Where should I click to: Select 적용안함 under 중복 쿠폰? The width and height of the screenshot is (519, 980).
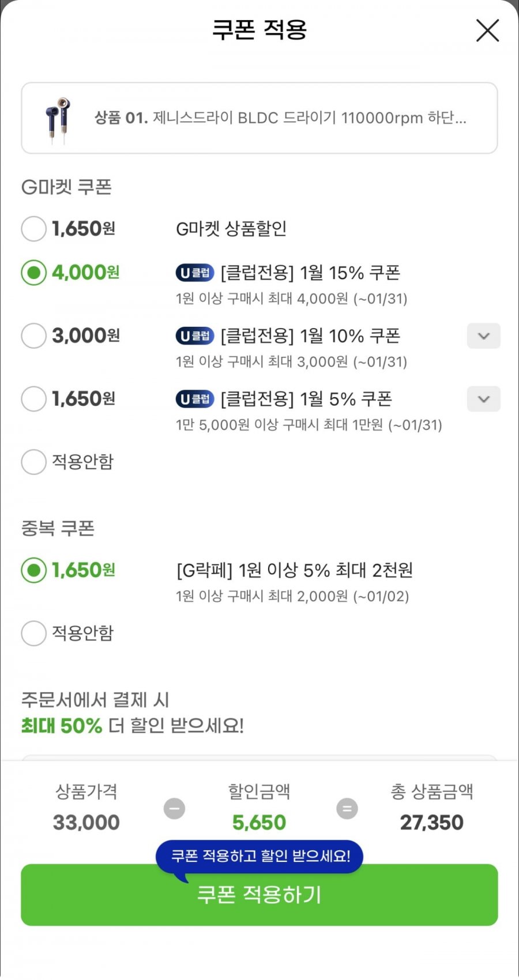coord(33,633)
